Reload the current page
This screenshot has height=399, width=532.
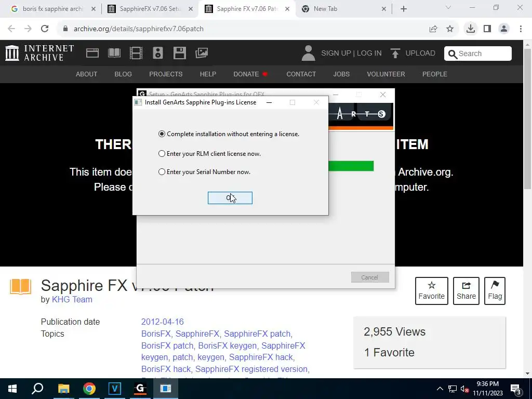[x=45, y=29]
